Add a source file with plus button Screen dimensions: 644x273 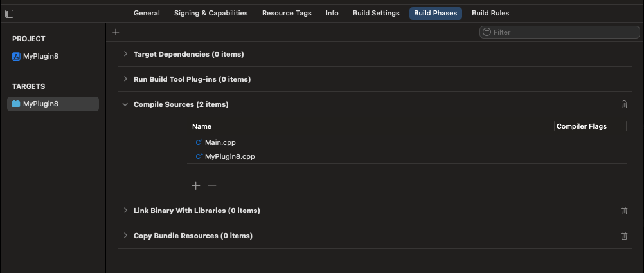pos(196,186)
